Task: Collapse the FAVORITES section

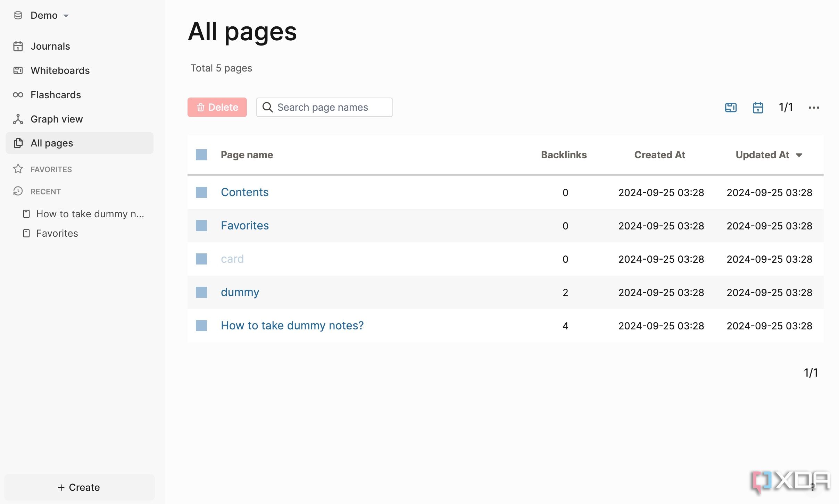Action: tap(51, 169)
